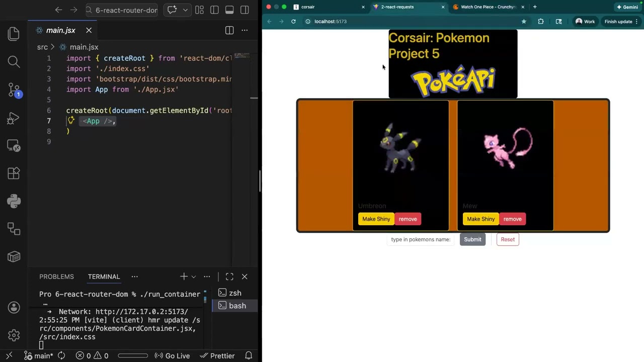This screenshot has width=644, height=362.
Task: Switch to the corsair browser tab
Action: pyautogui.click(x=329, y=7)
